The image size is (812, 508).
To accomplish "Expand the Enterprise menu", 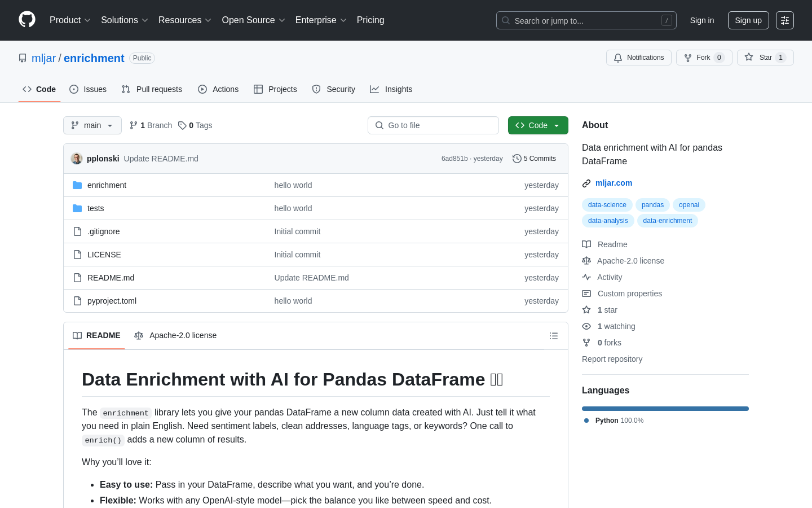I will (x=321, y=20).
